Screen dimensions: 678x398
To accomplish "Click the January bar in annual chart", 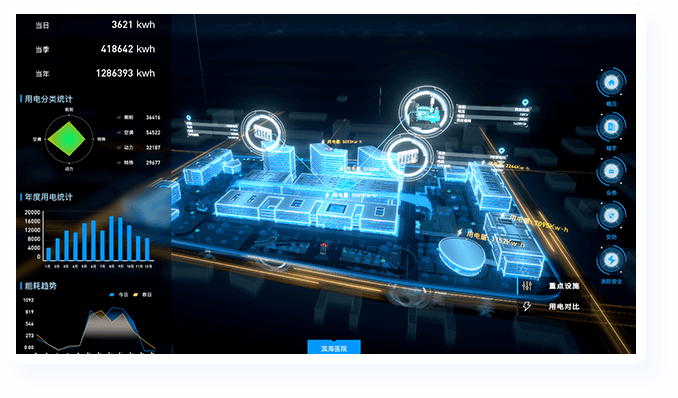I will (x=48, y=254).
